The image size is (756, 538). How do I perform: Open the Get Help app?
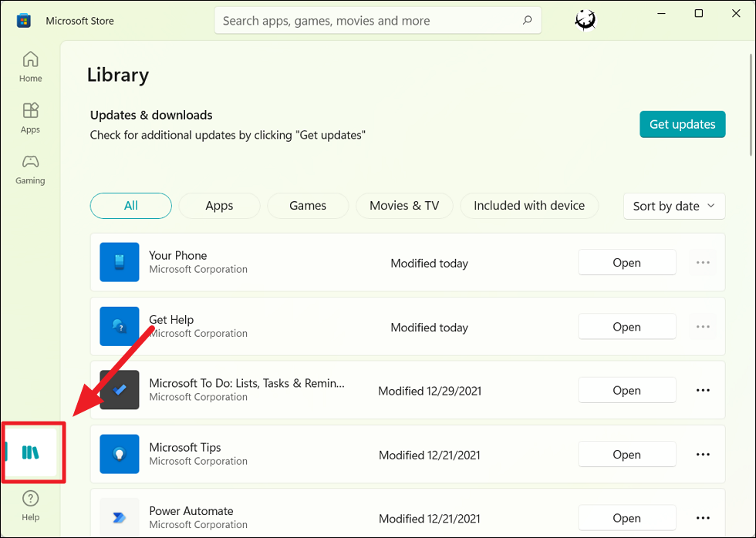click(626, 327)
